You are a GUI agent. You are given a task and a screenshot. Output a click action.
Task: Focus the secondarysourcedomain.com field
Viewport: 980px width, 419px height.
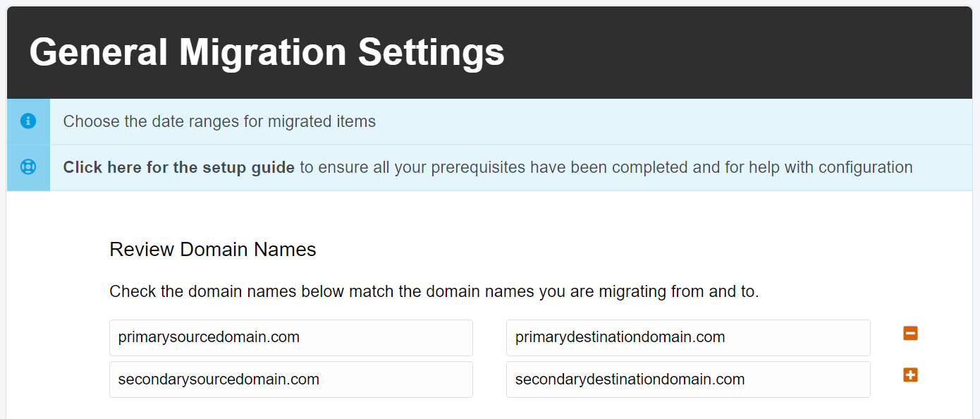click(291, 379)
